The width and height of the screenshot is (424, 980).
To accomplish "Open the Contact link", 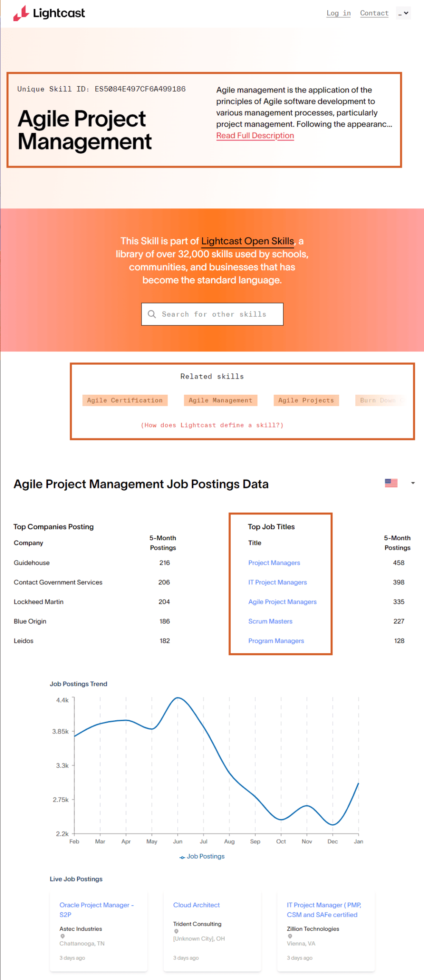I will pyautogui.click(x=374, y=13).
